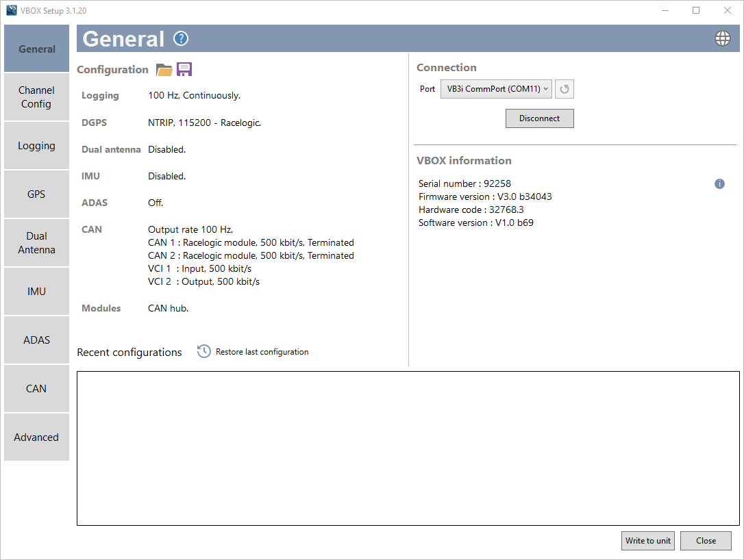Click the Modules label in Configuration summary
This screenshot has height=560, width=744.
pos(101,308)
